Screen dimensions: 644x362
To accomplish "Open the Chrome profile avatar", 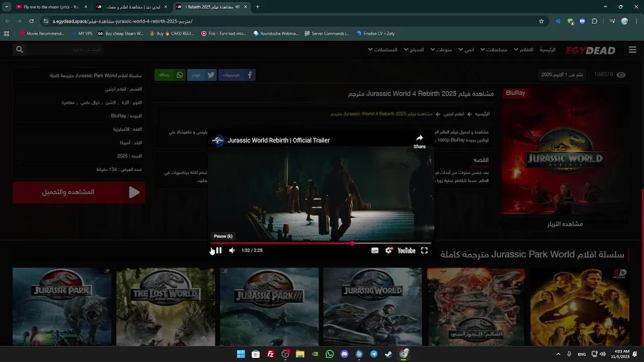I will click(624, 21).
